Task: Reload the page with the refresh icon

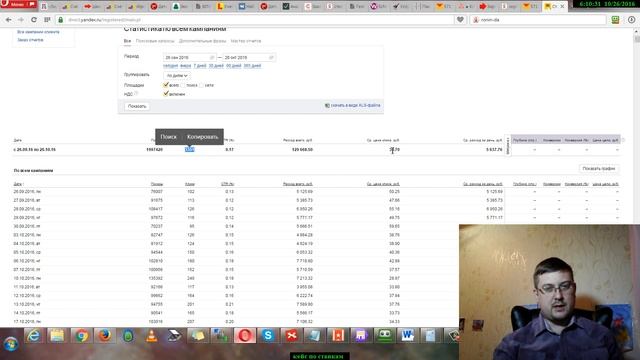Action: tap(34, 20)
